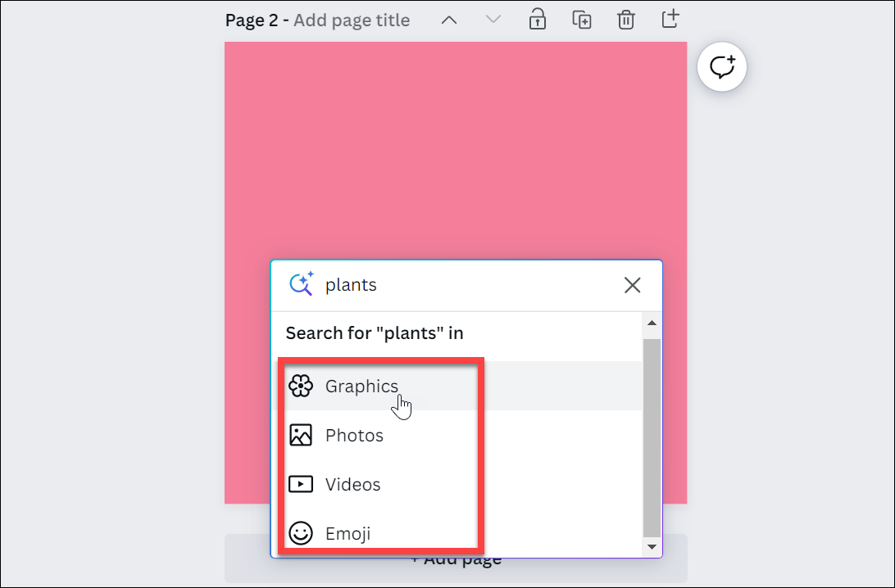Add a new page with plus-page icon
Screen dimensions: 895x588
pyautogui.click(x=670, y=20)
